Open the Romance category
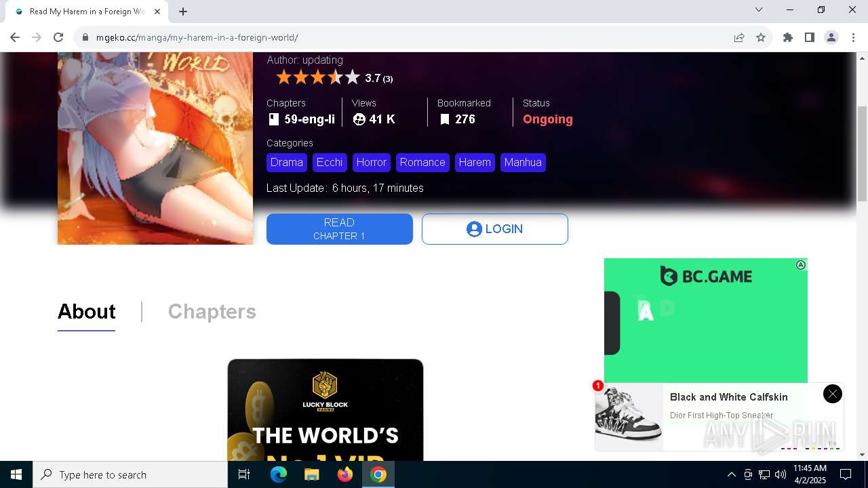This screenshot has width=868, height=488. [x=422, y=163]
